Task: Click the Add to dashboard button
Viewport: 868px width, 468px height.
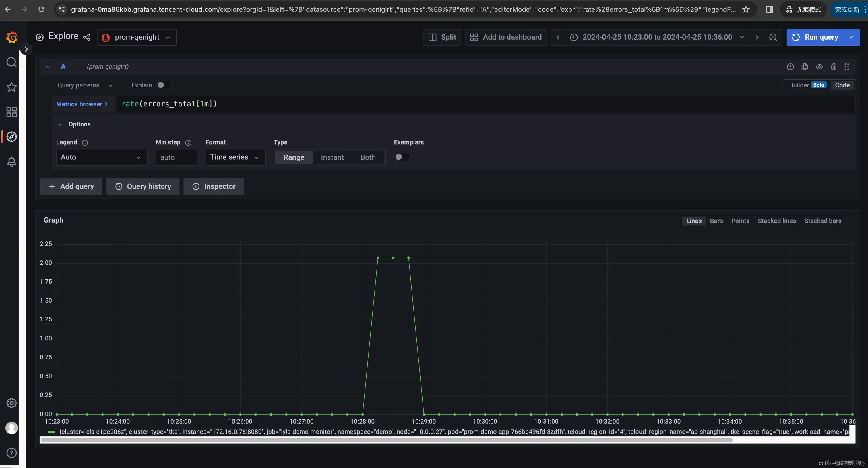Action: tap(506, 37)
